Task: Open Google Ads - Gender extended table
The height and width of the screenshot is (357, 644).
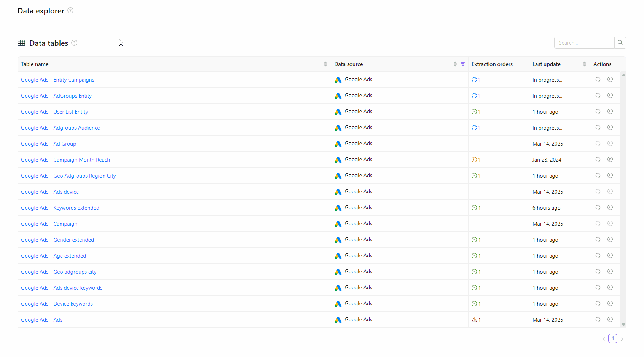Action: 57,240
